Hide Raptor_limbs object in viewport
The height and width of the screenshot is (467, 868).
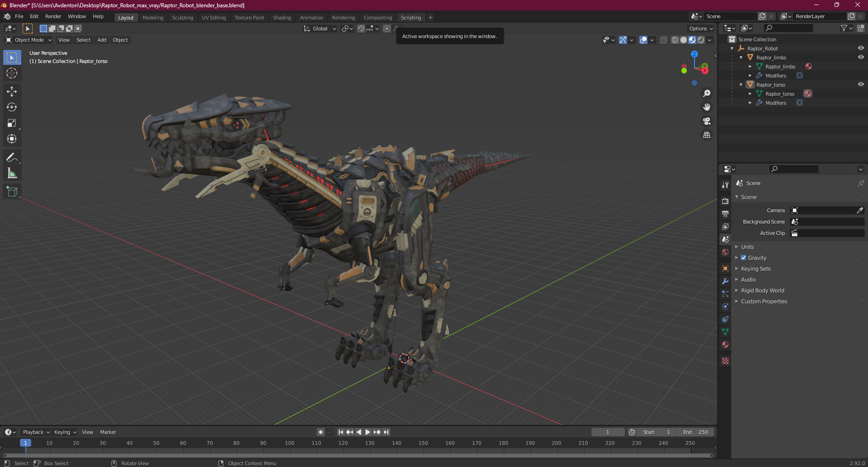[861, 57]
